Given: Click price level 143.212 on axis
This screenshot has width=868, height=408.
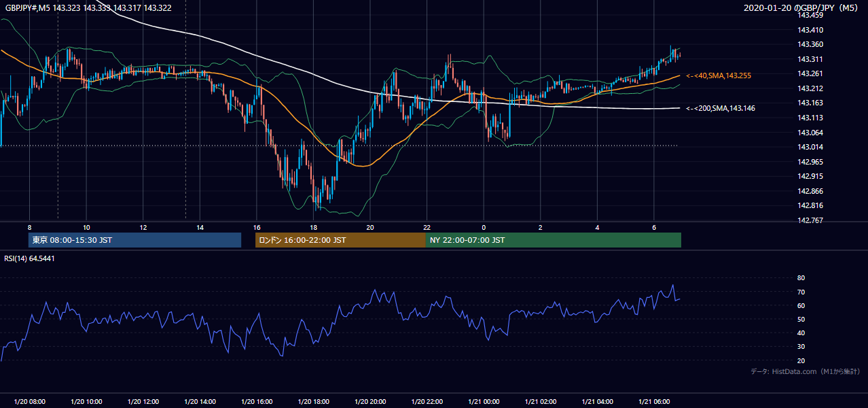Looking at the screenshot, I should click(x=810, y=88).
